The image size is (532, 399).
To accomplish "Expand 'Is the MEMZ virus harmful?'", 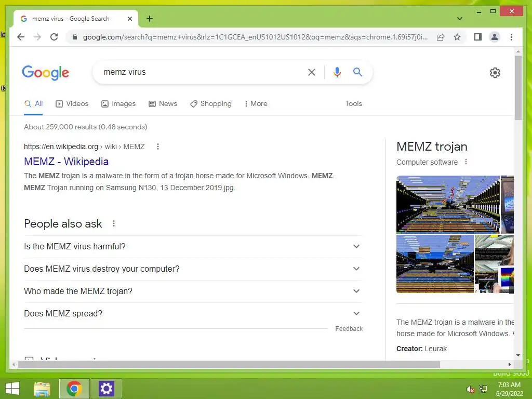I will coord(193,247).
